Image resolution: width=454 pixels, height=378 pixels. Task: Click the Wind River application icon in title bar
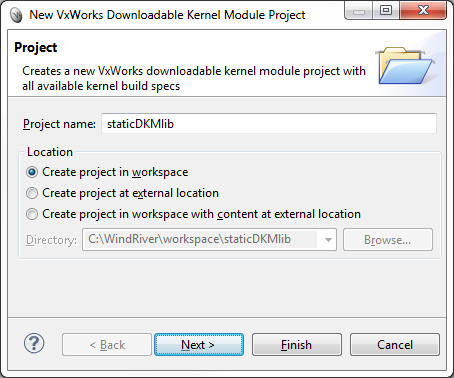pyautogui.click(x=16, y=15)
